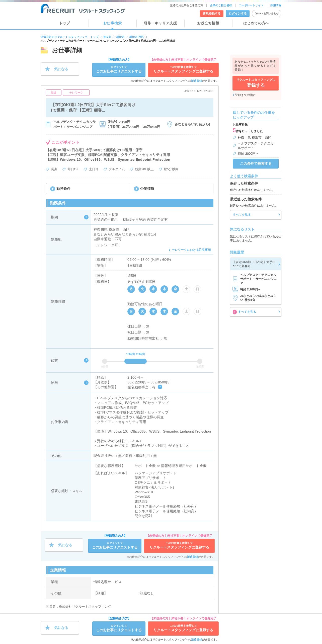Click the location pin icon near みなとみらい駅

point(170,124)
